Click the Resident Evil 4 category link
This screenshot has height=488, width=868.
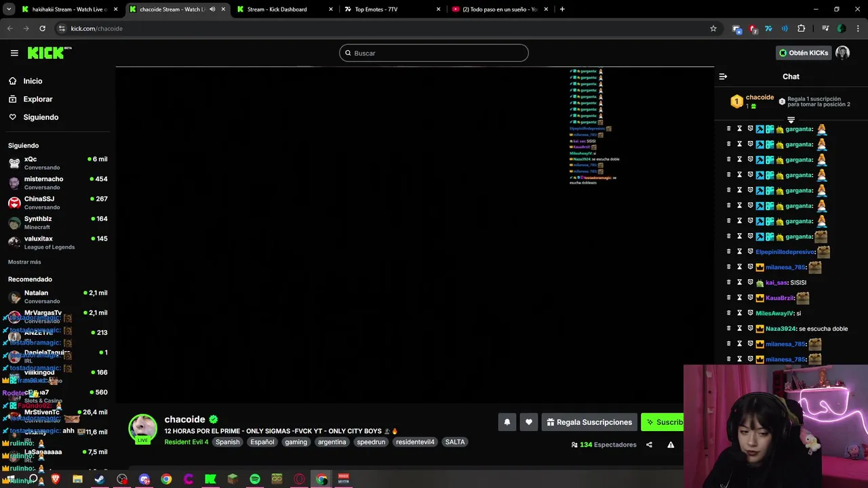tap(186, 442)
